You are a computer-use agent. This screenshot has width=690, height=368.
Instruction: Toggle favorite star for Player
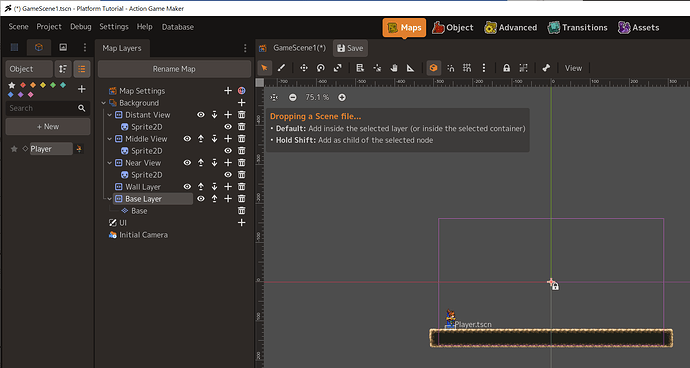pos(14,149)
